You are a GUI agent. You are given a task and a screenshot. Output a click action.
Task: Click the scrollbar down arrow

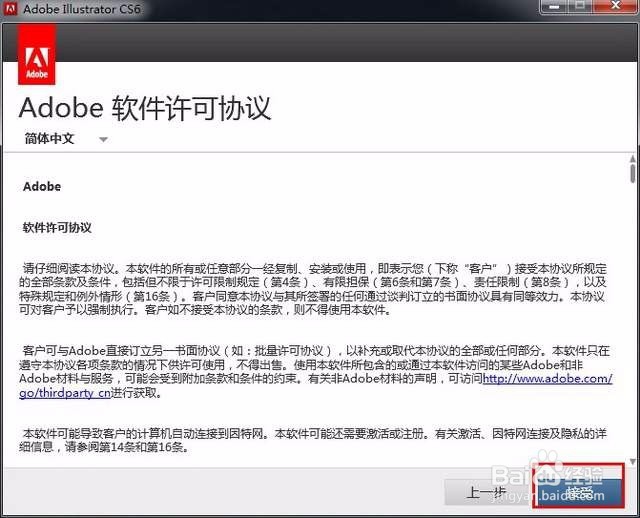(x=633, y=462)
